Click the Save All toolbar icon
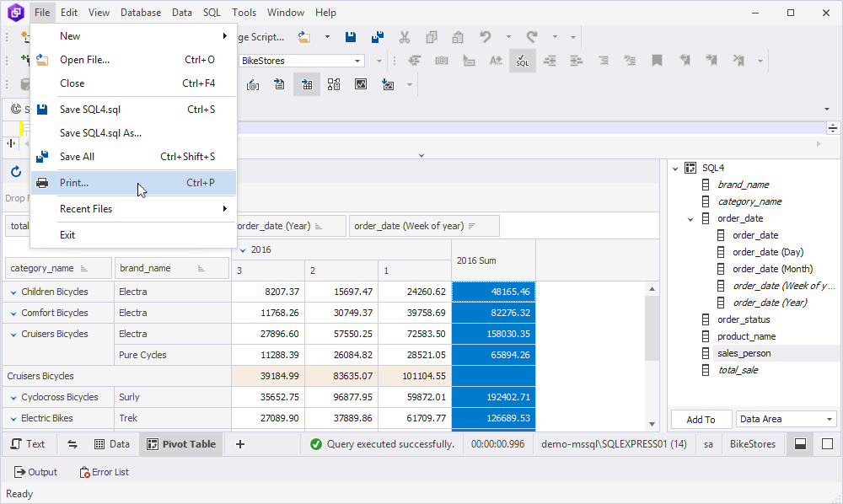Screen dimensions: 843x504 point(378,37)
